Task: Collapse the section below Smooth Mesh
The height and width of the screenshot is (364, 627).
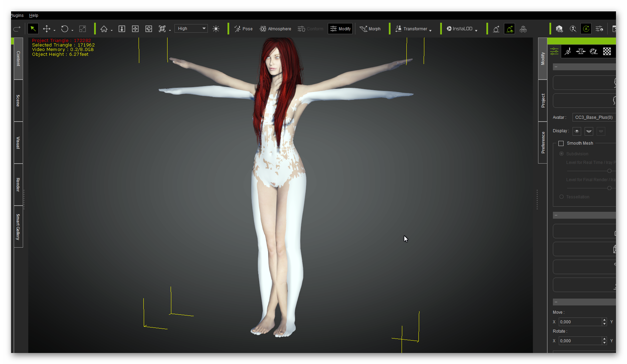Action: click(x=556, y=215)
